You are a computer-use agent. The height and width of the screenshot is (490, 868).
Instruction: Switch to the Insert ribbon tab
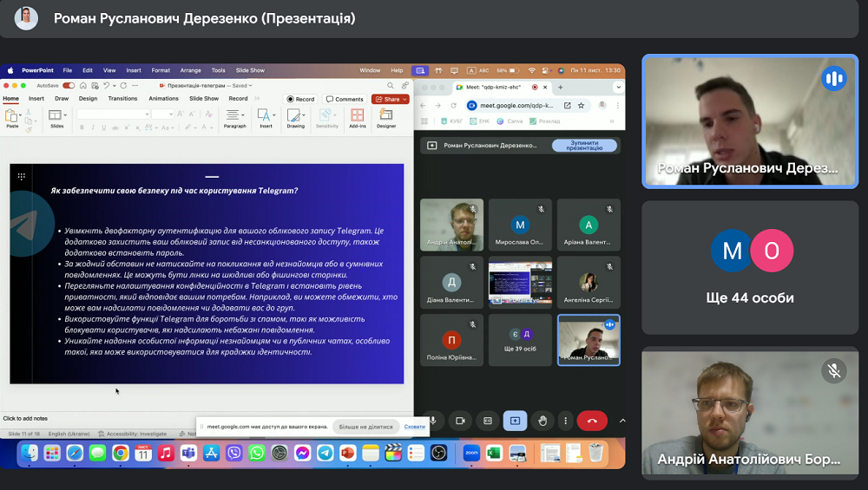[x=36, y=99]
